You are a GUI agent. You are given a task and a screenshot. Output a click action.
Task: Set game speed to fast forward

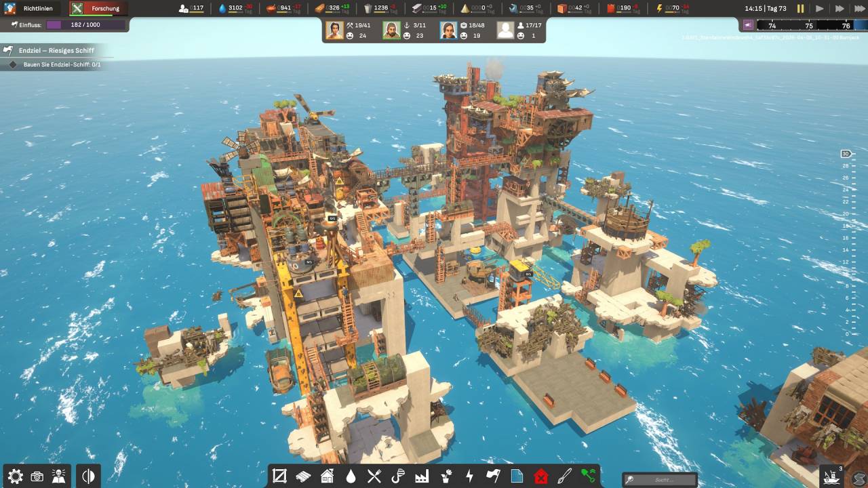840,9
